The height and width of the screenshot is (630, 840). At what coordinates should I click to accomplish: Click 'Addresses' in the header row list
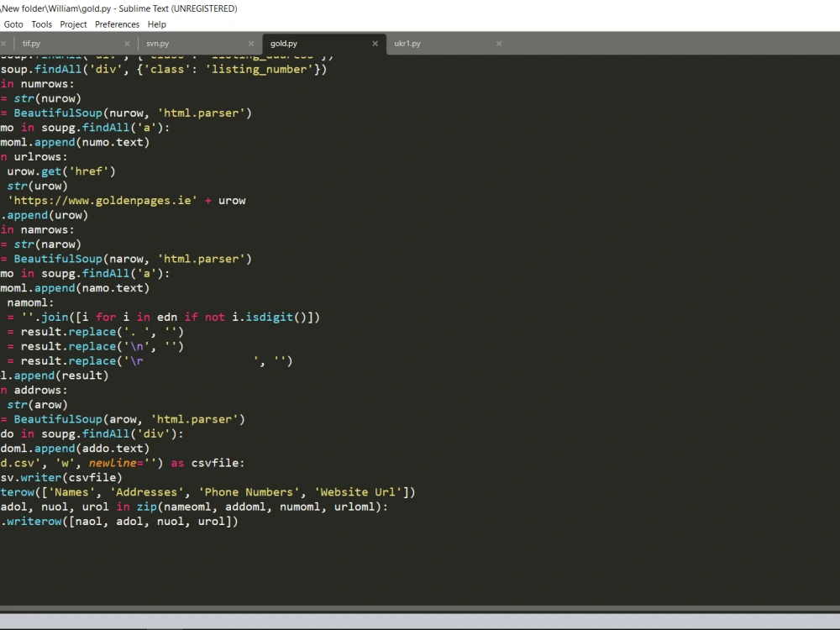tap(146, 491)
